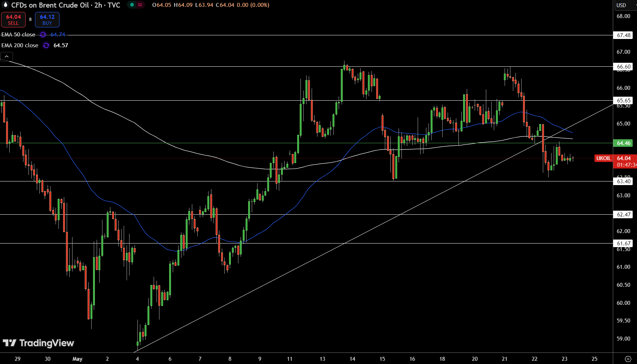Click the 67.48 horizontal level price label
Screen dimensions: 637x364
623,35
